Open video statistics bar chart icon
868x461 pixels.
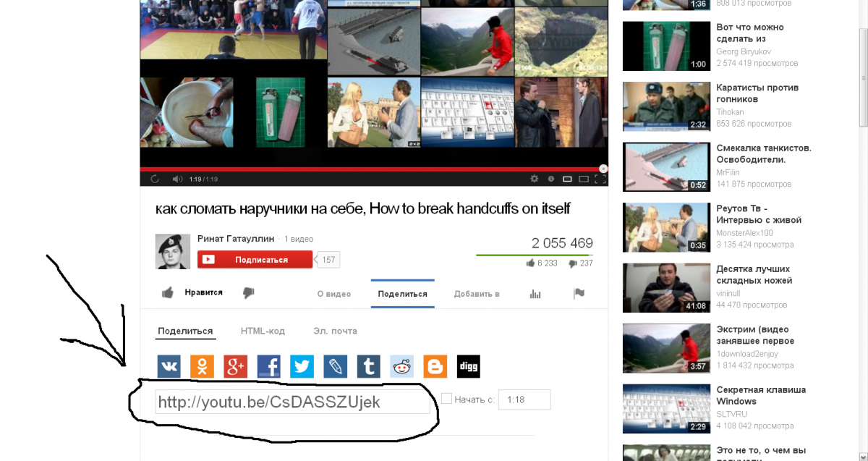coord(535,294)
